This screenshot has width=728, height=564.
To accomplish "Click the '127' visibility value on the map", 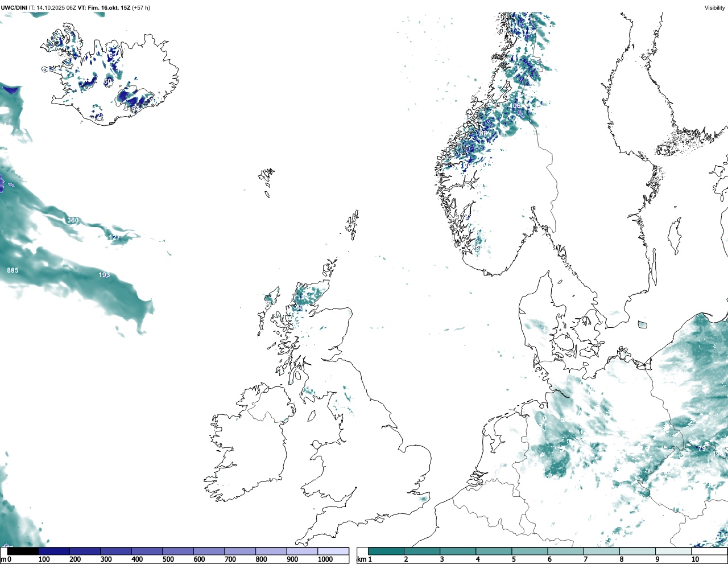I will click(114, 237).
